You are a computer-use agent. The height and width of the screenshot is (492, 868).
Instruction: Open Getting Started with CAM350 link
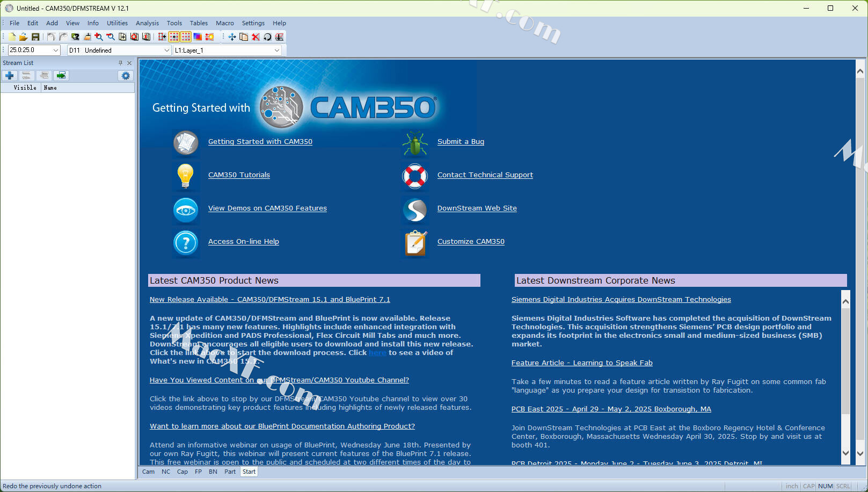coord(260,142)
